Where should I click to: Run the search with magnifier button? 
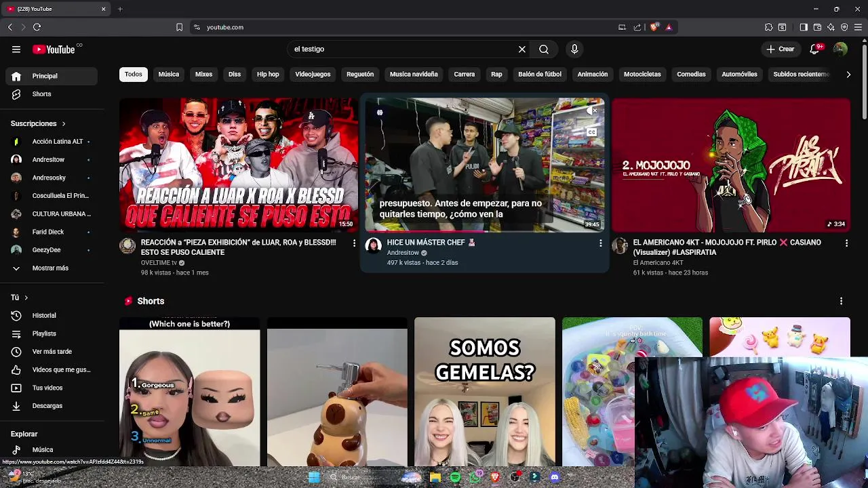click(544, 49)
